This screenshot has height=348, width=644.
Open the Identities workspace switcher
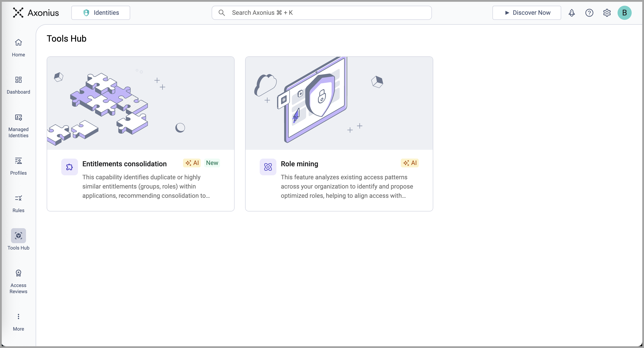[101, 13]
